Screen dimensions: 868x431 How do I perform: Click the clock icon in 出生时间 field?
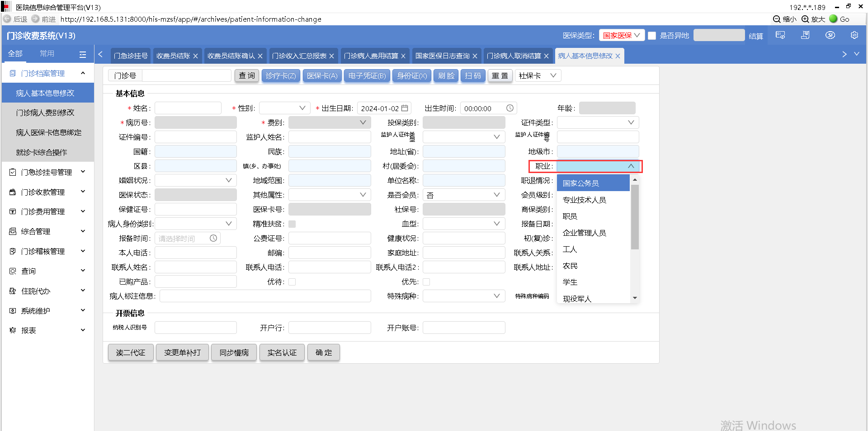(x=510, y=108)
